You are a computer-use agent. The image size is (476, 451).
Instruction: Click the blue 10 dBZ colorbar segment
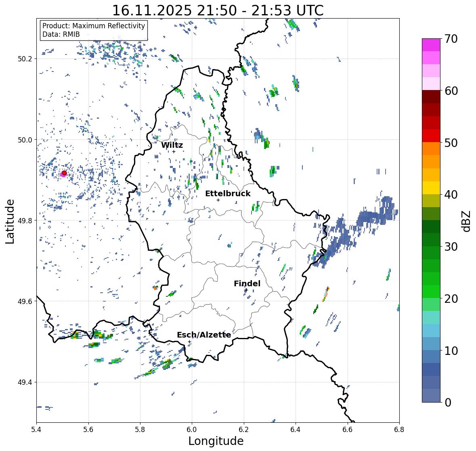pyautogui.click(x=431, y=357)
